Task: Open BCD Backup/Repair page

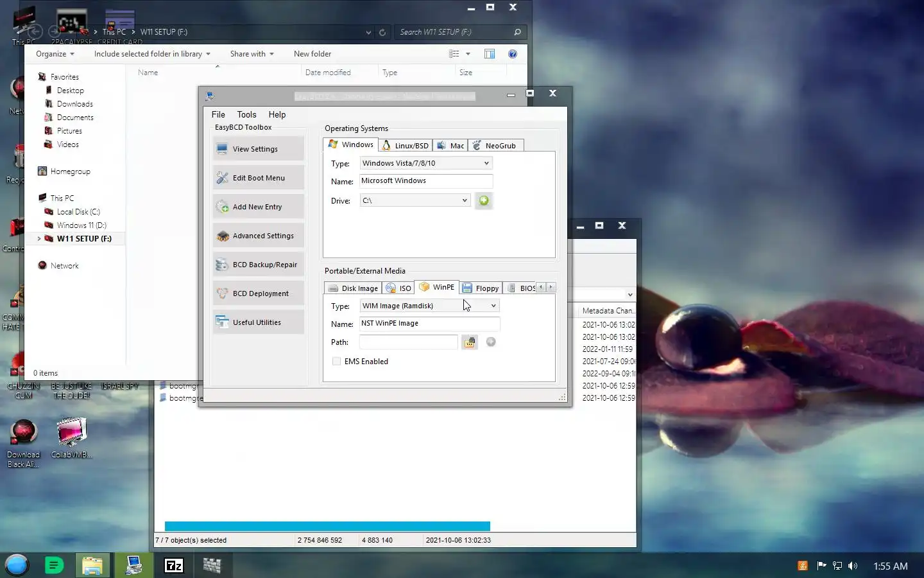Action: pos(258,265)
